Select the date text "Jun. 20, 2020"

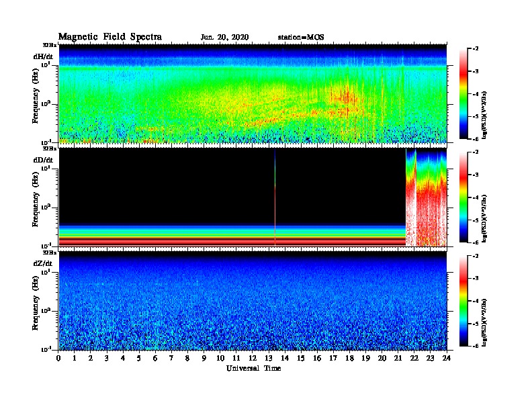click(x=224, y=37)
